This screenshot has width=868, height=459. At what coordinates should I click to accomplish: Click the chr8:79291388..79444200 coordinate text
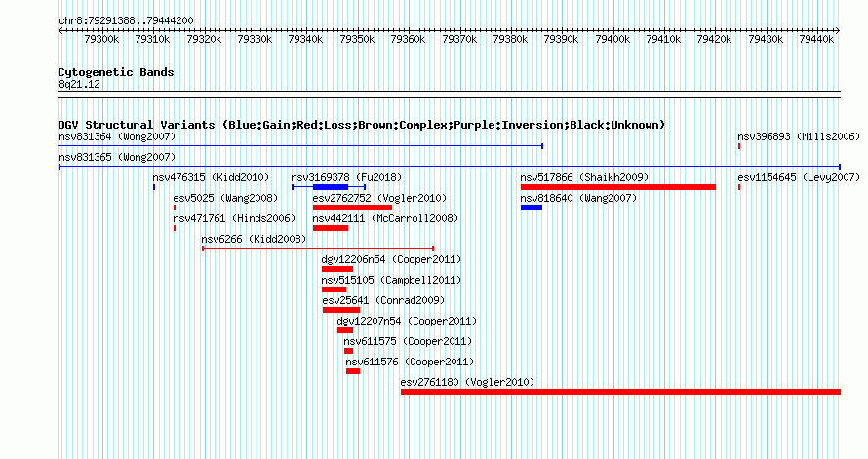pos(126,20)
